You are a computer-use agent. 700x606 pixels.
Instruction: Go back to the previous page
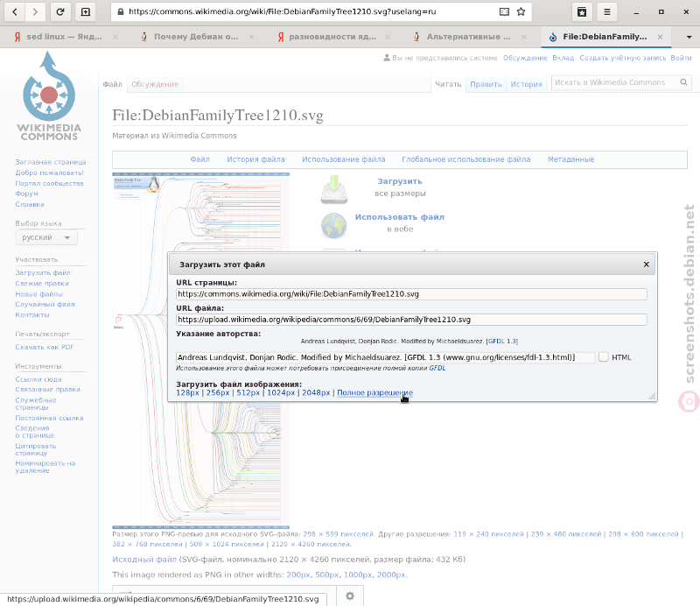pos(15,12)
